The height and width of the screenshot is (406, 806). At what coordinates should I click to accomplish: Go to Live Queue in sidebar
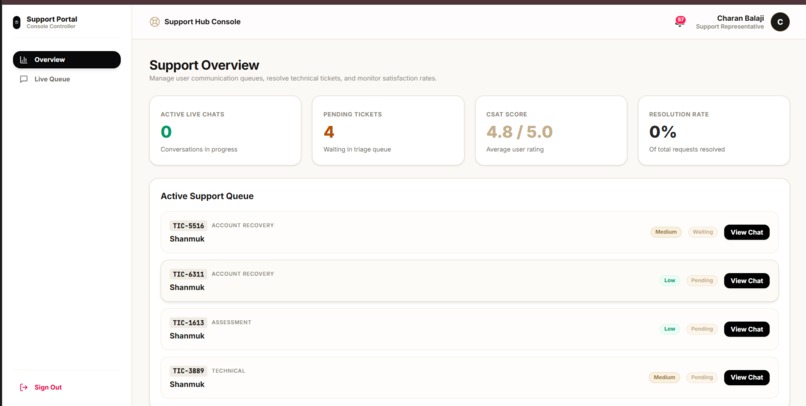(67, 79)
